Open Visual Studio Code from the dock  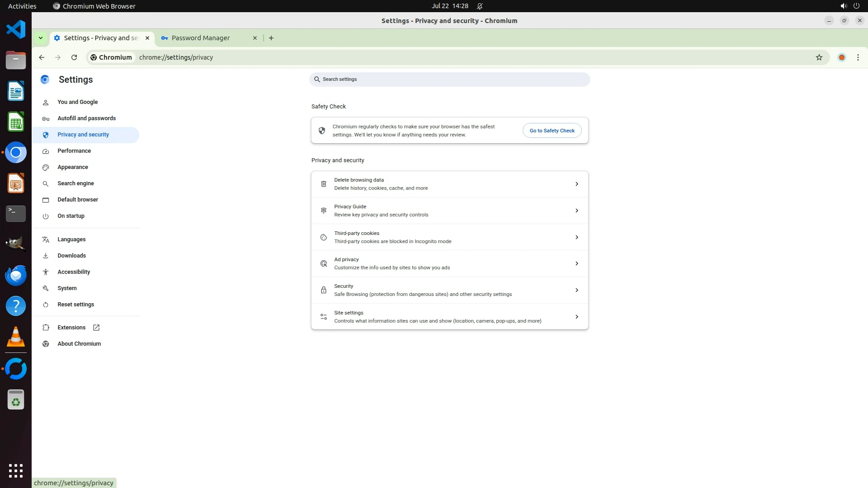16,30
